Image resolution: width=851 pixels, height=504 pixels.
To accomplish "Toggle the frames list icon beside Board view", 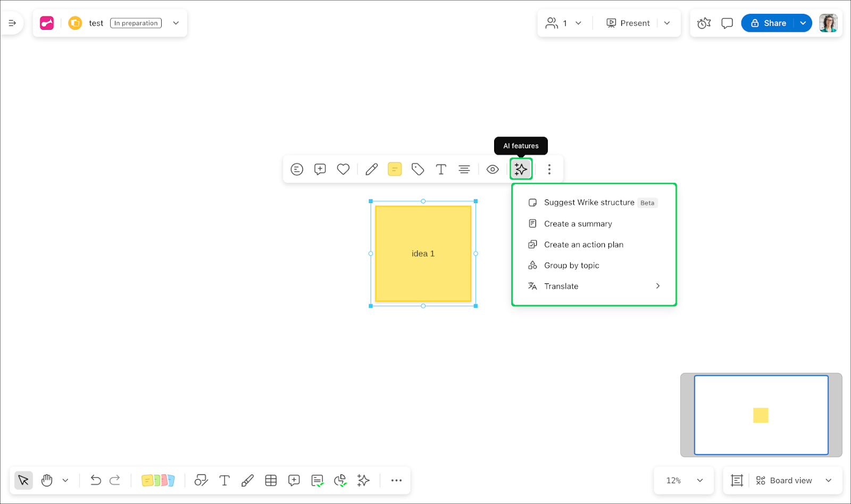I will [737, 480].
